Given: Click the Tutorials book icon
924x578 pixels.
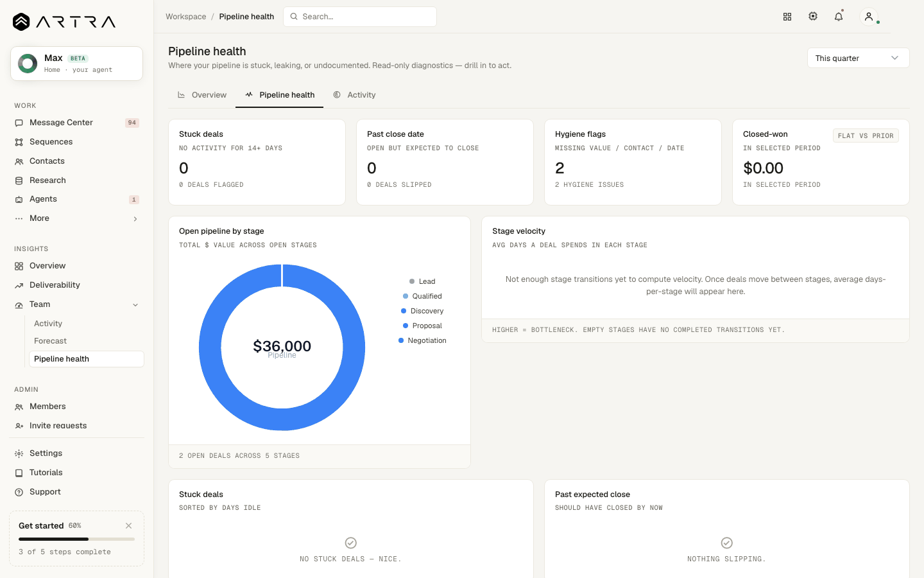Looking at the screenshot, I should click(x=19, y=473).
